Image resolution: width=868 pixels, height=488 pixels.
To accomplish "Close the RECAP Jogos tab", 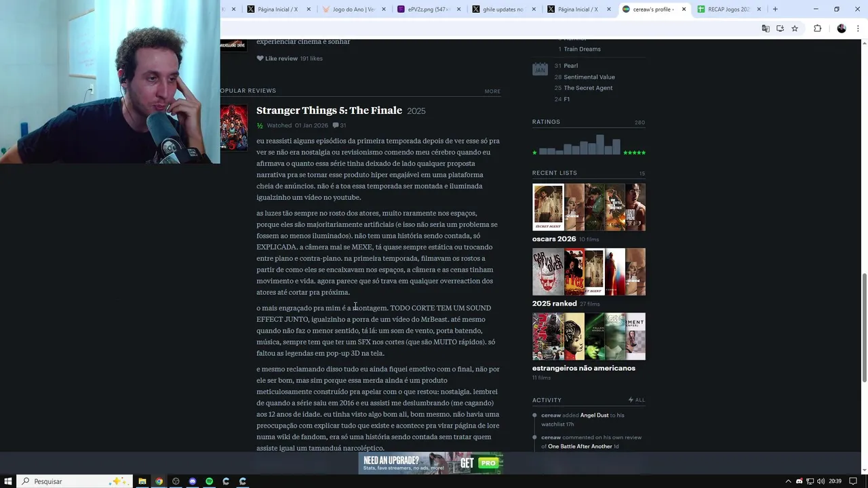I will 759,9.
